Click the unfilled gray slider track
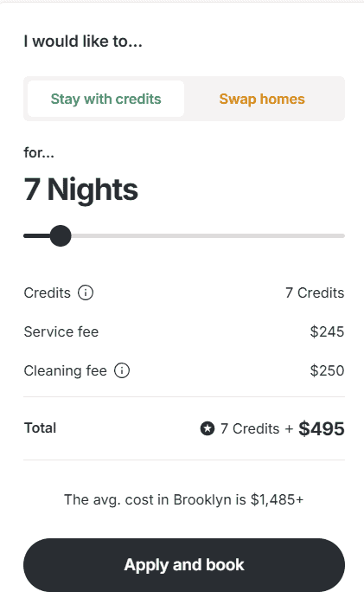 click(x=208, y=235)
